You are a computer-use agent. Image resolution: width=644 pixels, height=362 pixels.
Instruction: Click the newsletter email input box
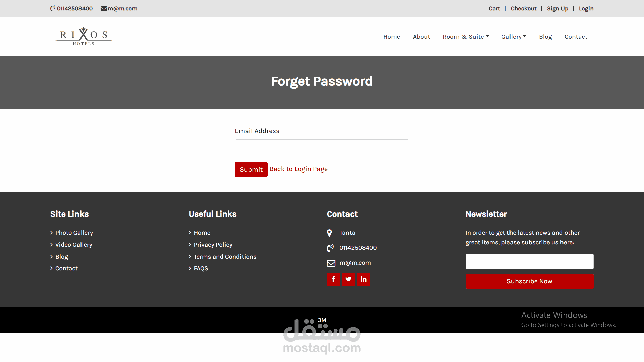click(529, 261)
